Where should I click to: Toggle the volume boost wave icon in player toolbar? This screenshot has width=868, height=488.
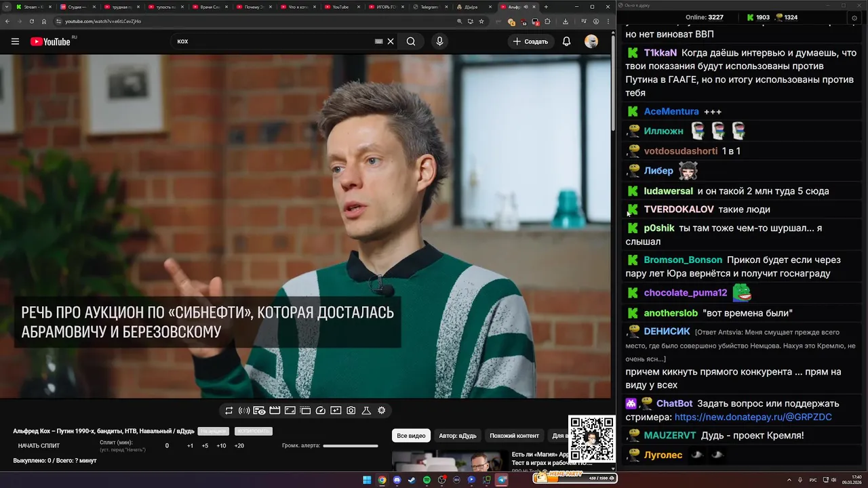click(244, 410)
